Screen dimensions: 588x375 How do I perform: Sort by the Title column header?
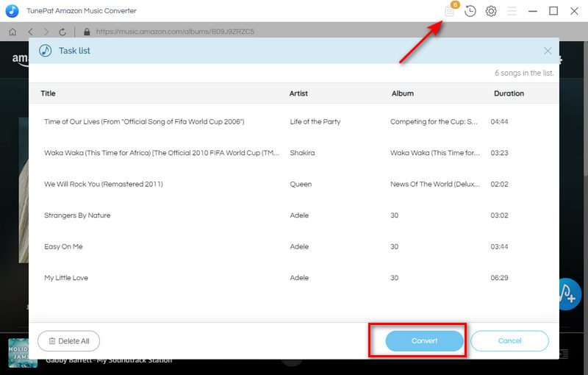[48, 93]
